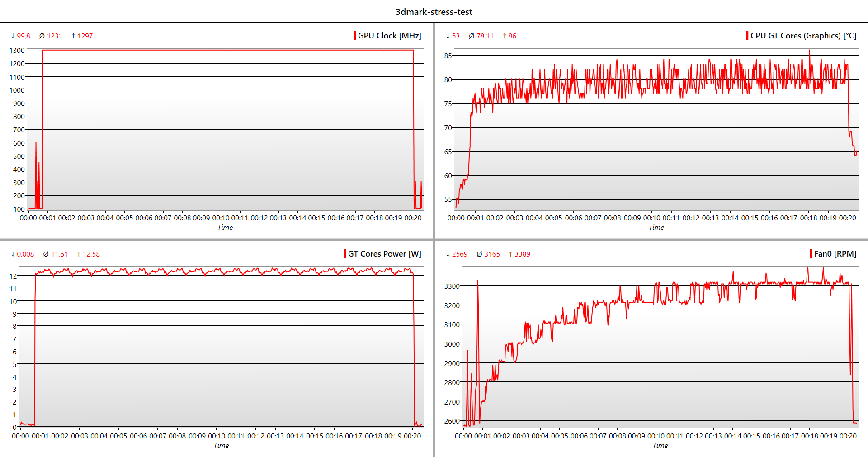Click the average value 1231 in GPU Clock panel

pos(55,35)
